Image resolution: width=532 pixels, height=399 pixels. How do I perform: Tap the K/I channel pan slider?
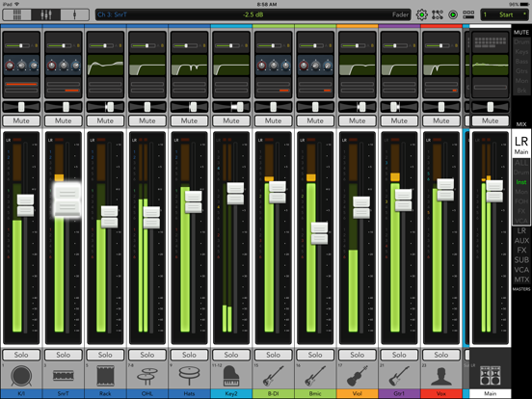coord(21,107)
